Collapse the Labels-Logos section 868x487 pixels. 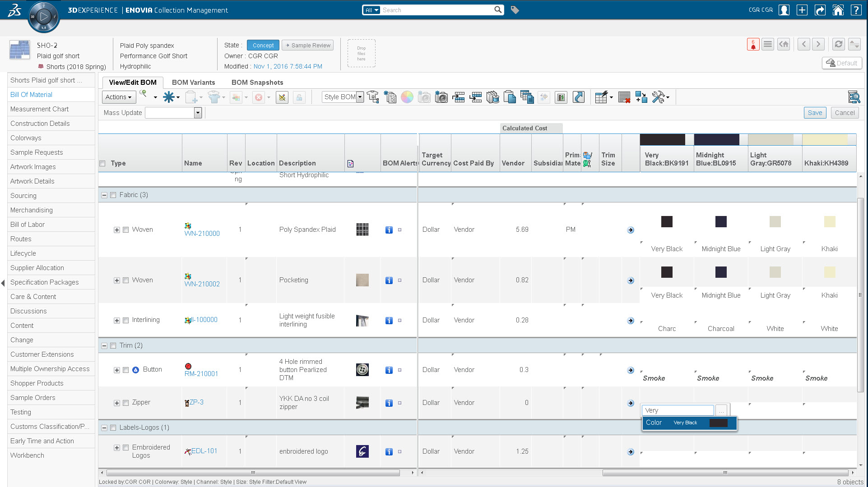click(x=104, y=427)
